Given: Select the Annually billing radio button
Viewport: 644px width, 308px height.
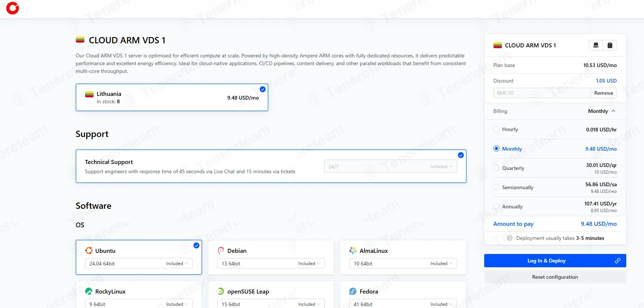Looking at the screenshot, I should point(496,206).
